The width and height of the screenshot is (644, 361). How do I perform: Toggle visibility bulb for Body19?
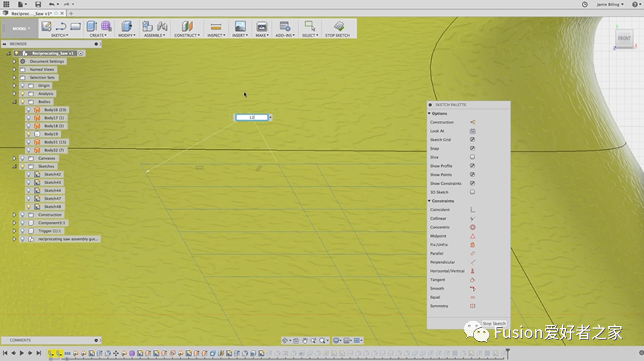[29, 134]
